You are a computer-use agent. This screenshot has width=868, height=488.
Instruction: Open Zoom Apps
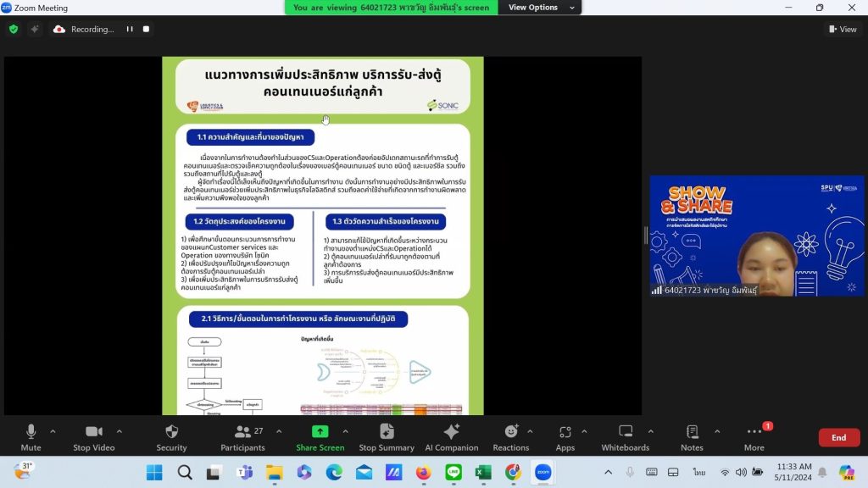click(565, 438)
